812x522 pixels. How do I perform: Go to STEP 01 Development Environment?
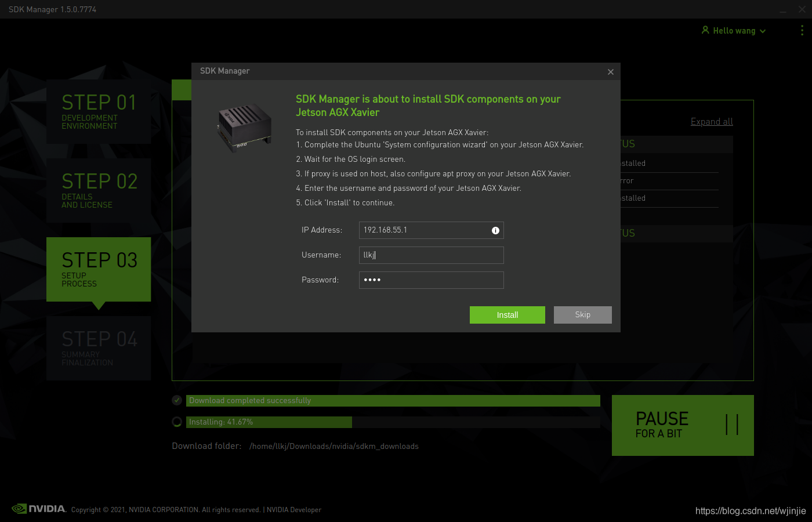point(99,111)
